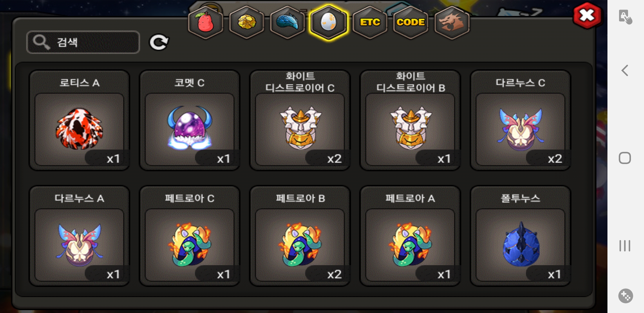Tap the Android back arrow
The width and height of the screenshot is (644, 313).
(625, 70)
